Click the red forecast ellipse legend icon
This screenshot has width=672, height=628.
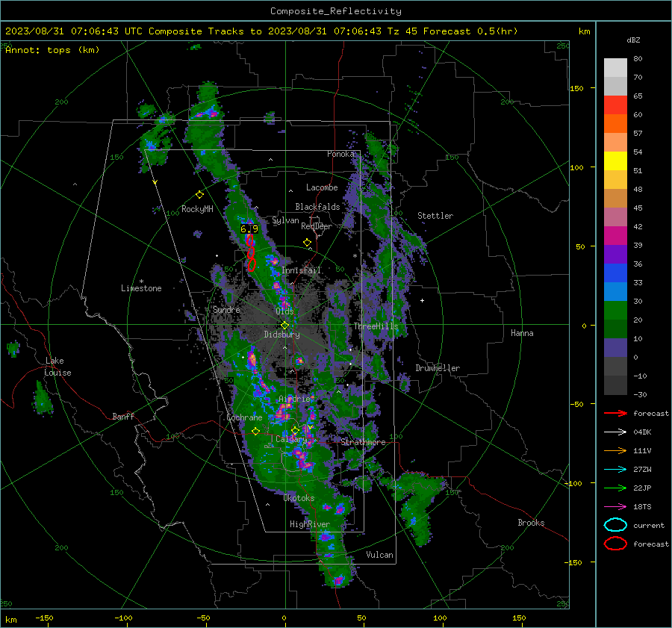[x=615, y=544]
